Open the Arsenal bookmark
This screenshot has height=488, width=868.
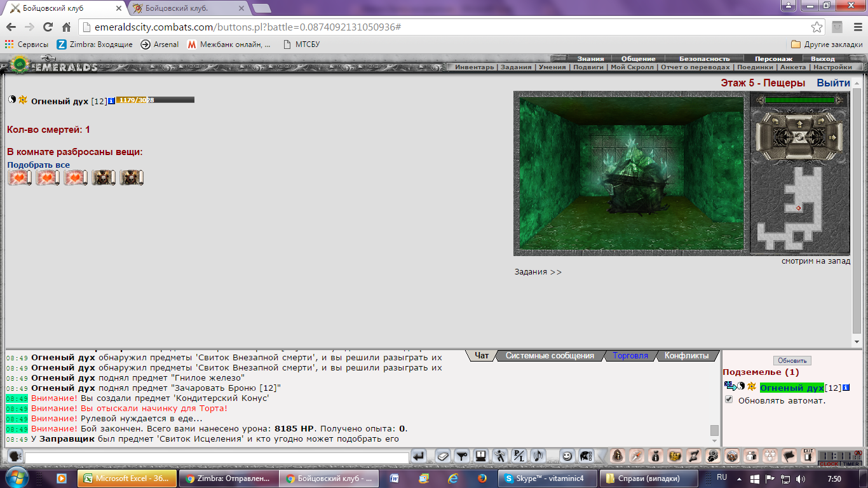159,44
